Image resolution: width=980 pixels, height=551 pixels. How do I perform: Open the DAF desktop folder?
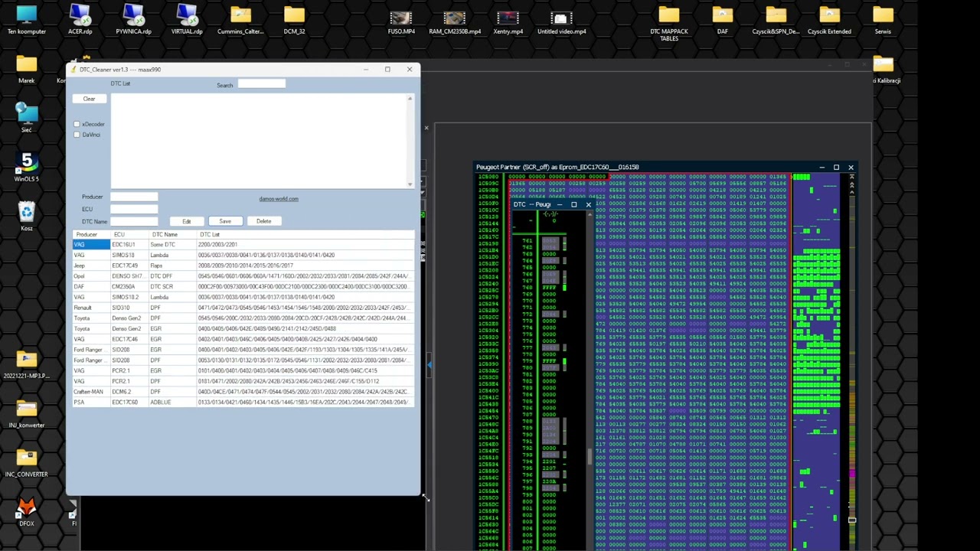pyautogui.click(x=722, y=21)
